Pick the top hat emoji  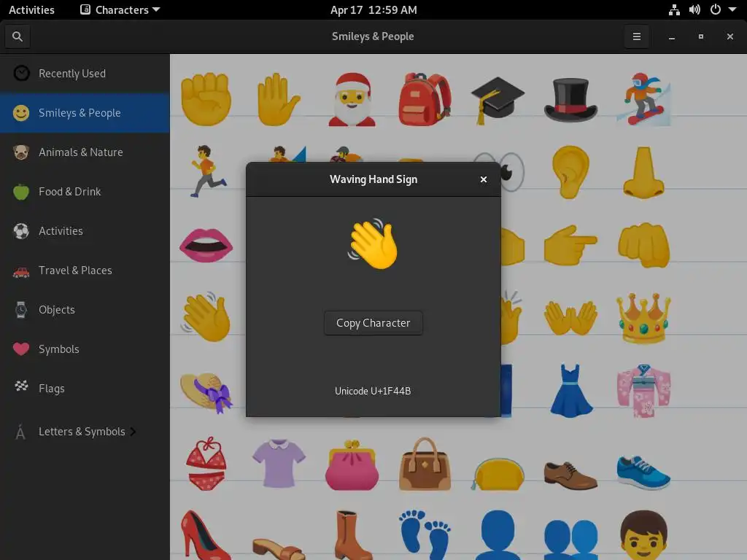pos(570,100)
